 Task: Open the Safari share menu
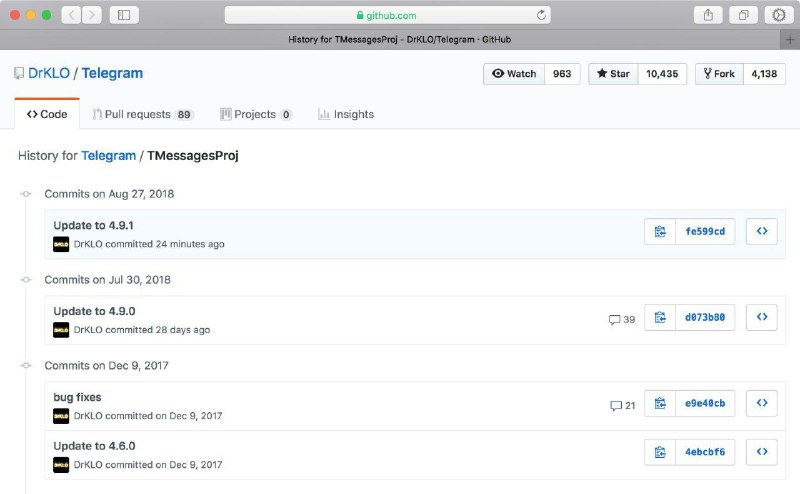[708, 15]
